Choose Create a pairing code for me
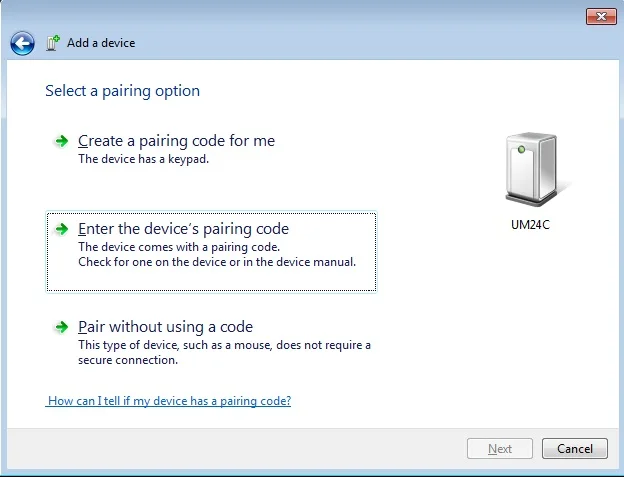This screenshot has width=624, height=477. pyautogui.click(x=176, y=141)
